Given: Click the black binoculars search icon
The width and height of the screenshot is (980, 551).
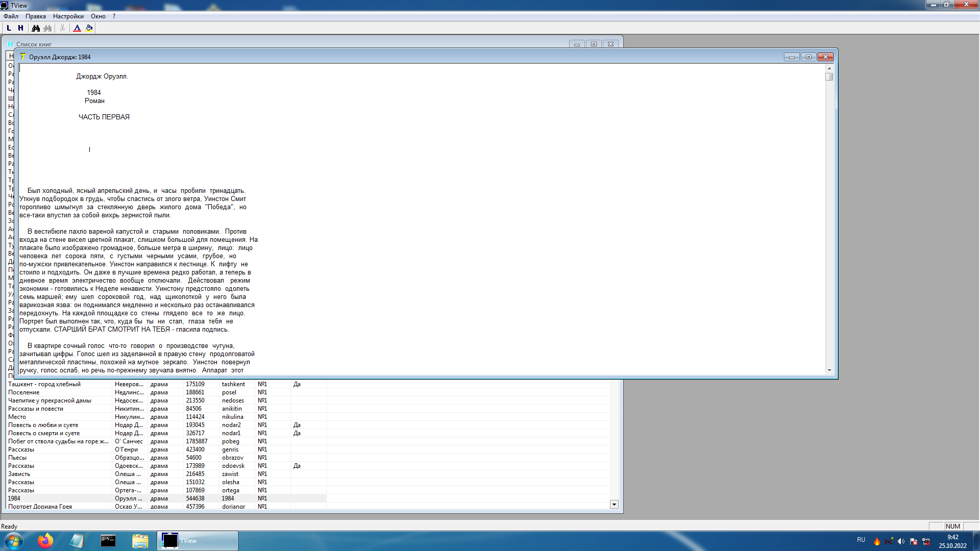Looking at the screenshot, I should tap(36, 28).
